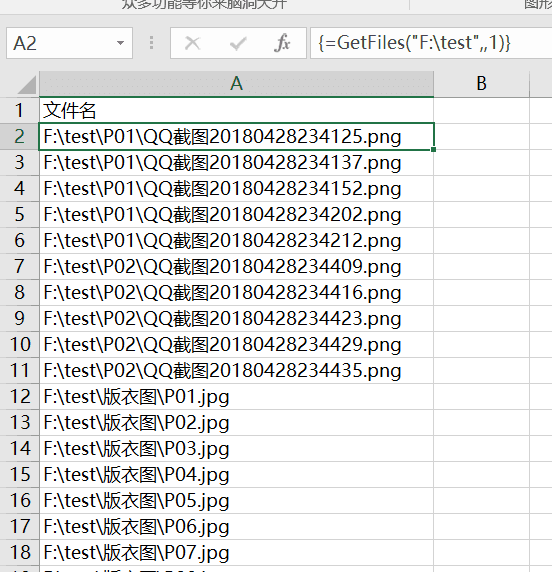Select cell with QQ截图20180428234212.png

(x=236, y=240)
